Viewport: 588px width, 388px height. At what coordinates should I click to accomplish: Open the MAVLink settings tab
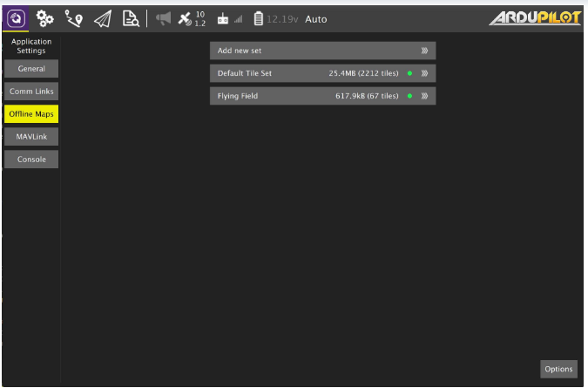pos(31,137)
